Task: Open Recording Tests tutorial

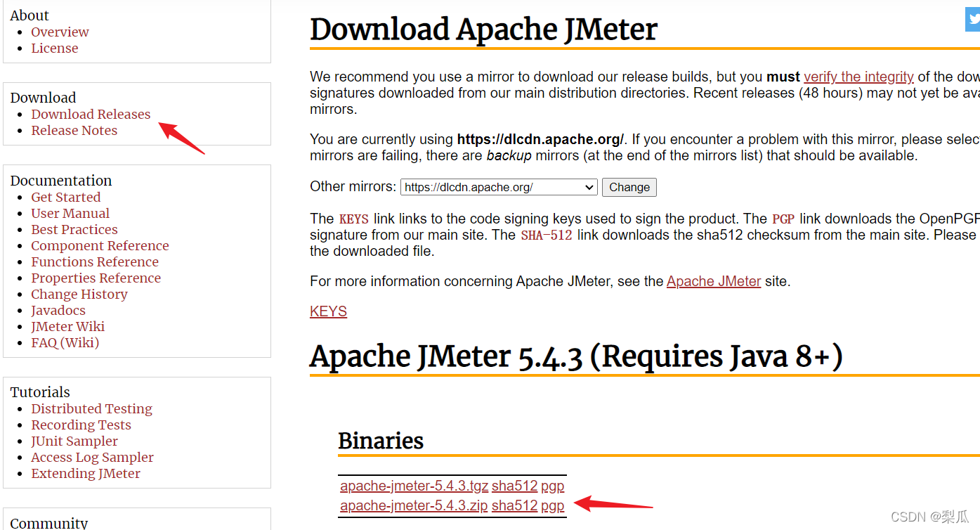Action: pyautogui.click(x=81, y=425)
